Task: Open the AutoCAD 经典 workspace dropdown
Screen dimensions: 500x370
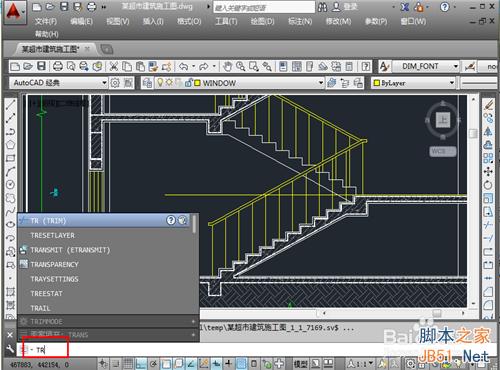Action: pyautogui.click(x=59, y=83)
